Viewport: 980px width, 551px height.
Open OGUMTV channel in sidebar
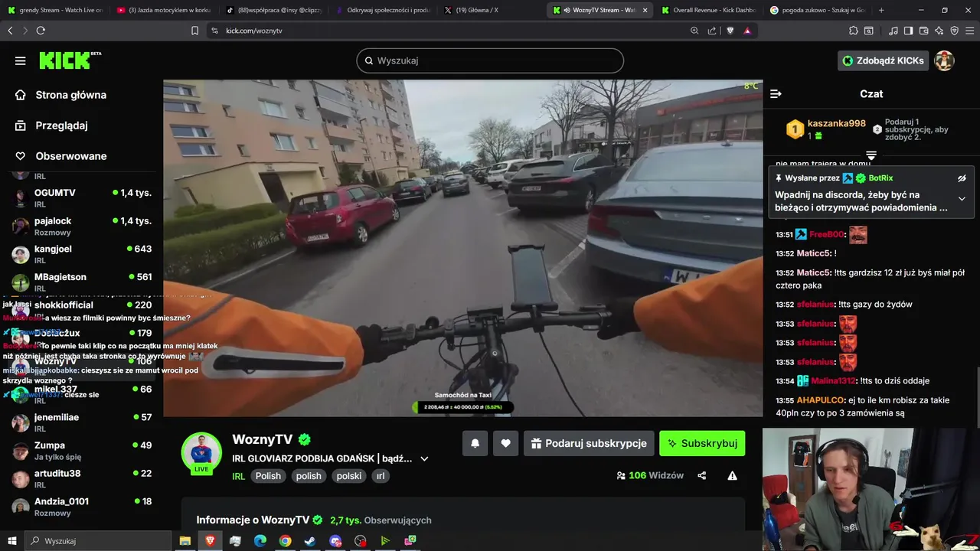(81, 197)
